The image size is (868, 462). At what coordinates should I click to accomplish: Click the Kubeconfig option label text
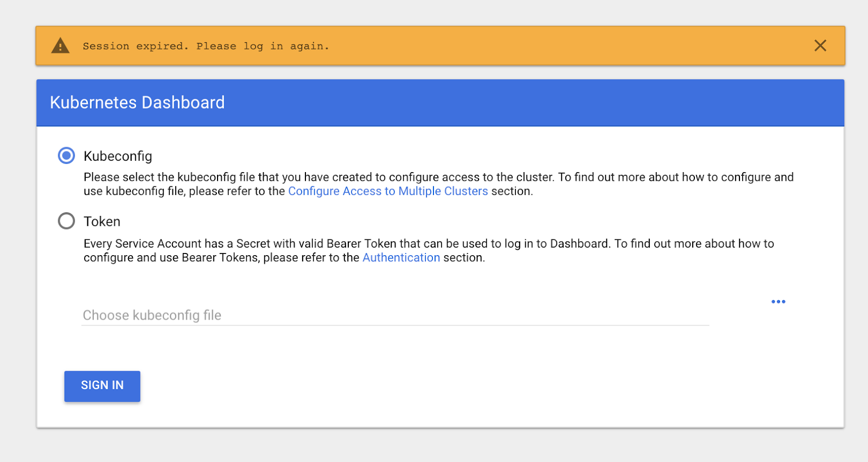coord(118,156)
